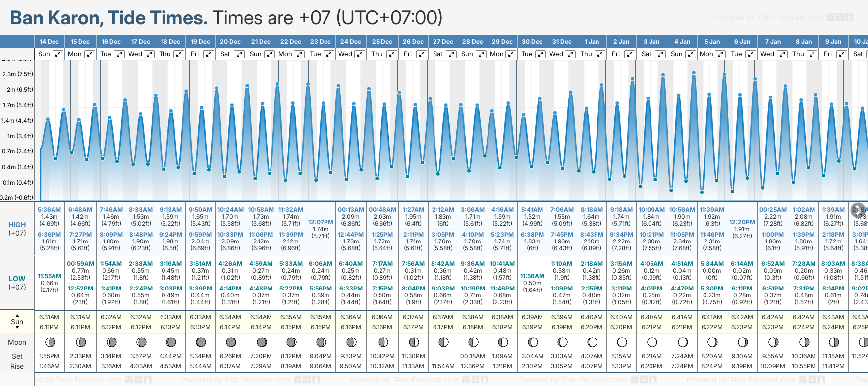
Task: Click the moon phase icon under 14 Dec
Action: click(x=50, y=342)
